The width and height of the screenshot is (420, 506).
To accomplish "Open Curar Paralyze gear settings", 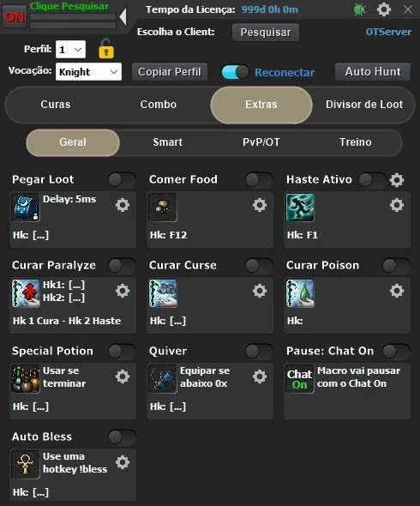I will pos(123,291).
